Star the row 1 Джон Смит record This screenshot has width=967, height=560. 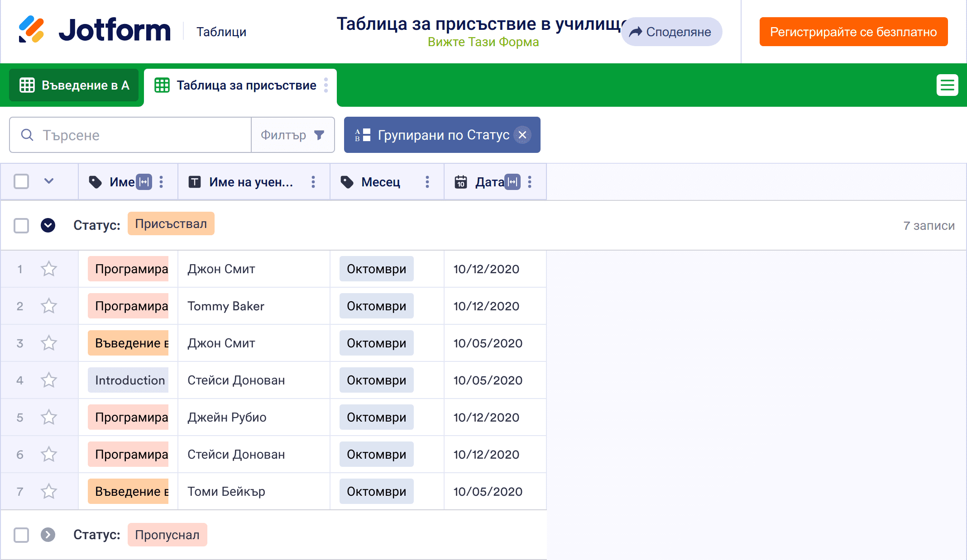[49, 269]
